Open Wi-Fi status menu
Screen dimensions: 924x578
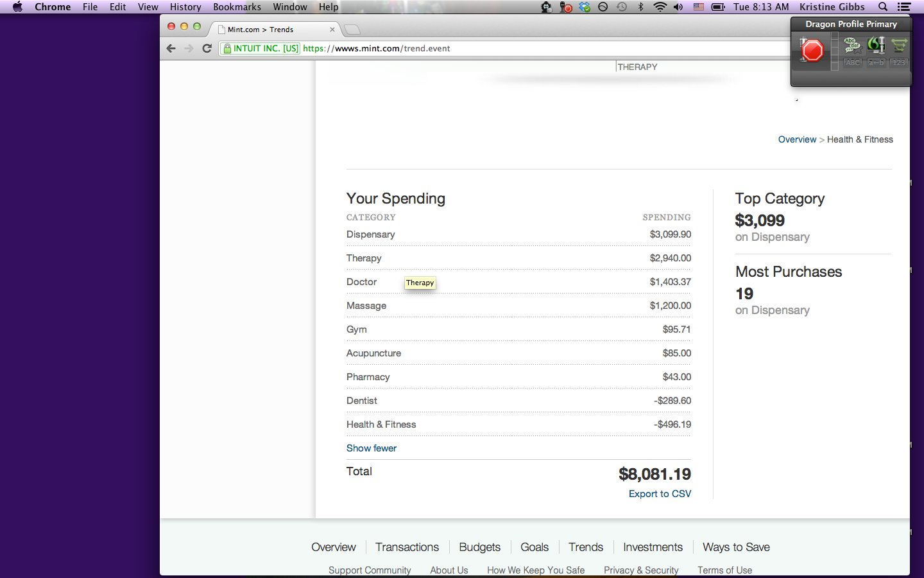coord(660,7)
